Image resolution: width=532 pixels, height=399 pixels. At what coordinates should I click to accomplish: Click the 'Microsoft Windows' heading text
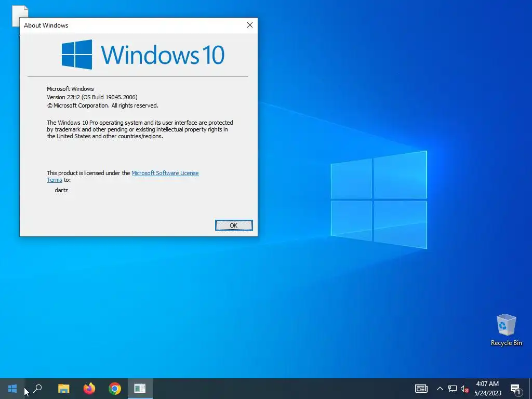[70, 89]
